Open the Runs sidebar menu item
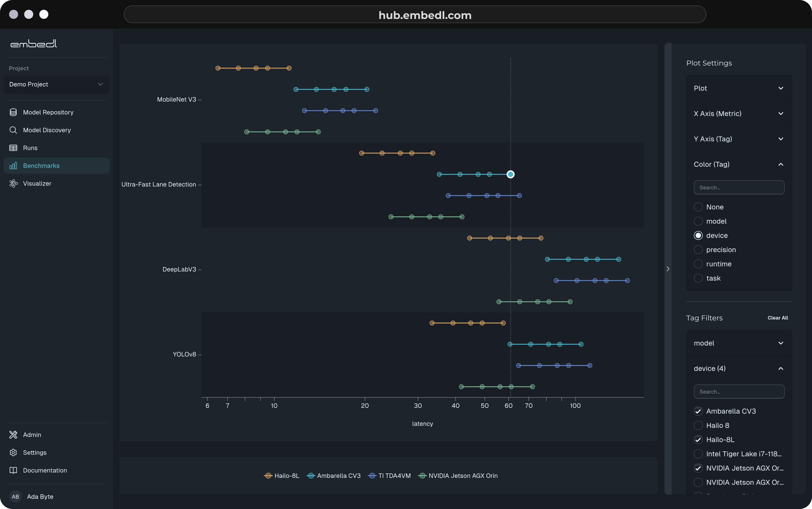The height and width of the screenshot is (509, 812). [x=30, y=148]
